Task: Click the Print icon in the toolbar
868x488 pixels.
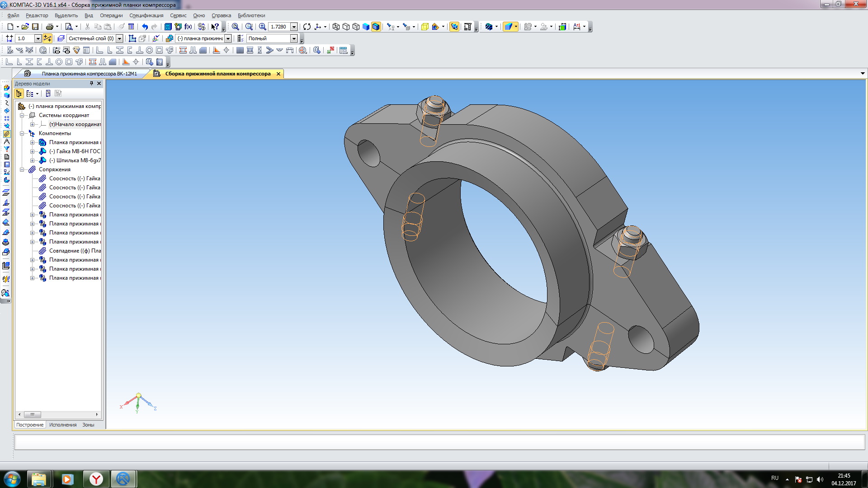Action: tap(50, 27)
